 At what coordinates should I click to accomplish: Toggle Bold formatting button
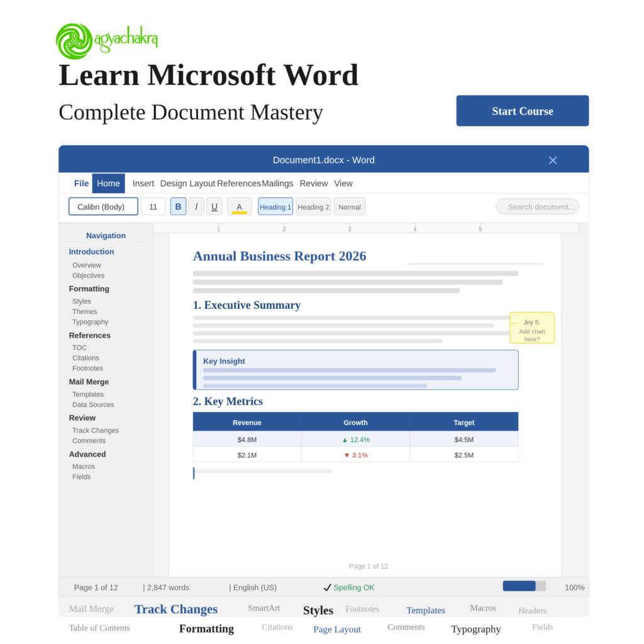click(x=178, y=207)
